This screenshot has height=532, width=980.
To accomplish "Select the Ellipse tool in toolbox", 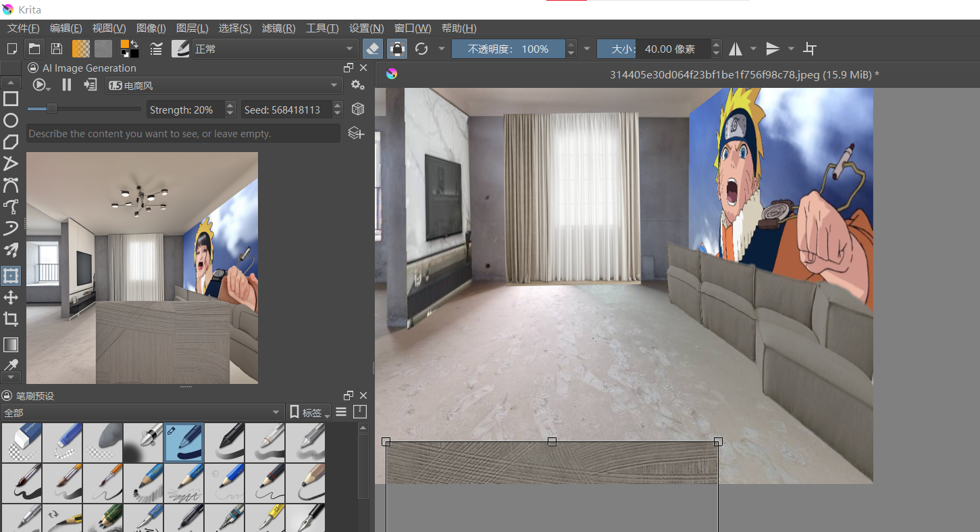I will 11,120.
